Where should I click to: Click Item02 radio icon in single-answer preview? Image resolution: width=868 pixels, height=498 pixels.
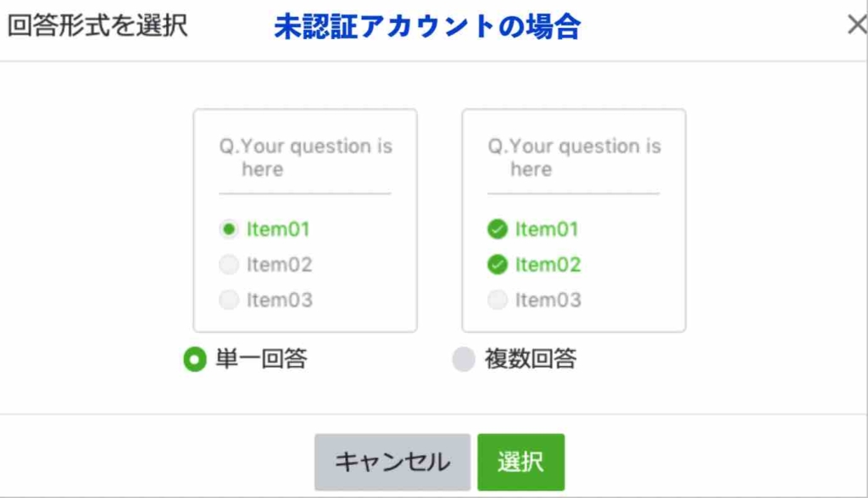click(x=229, y=264)
